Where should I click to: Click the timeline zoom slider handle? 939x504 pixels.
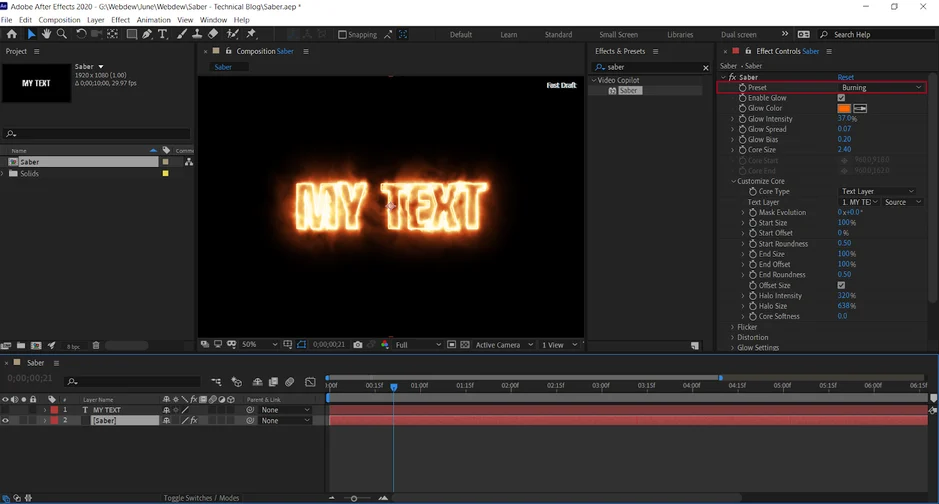click(354, 498)
